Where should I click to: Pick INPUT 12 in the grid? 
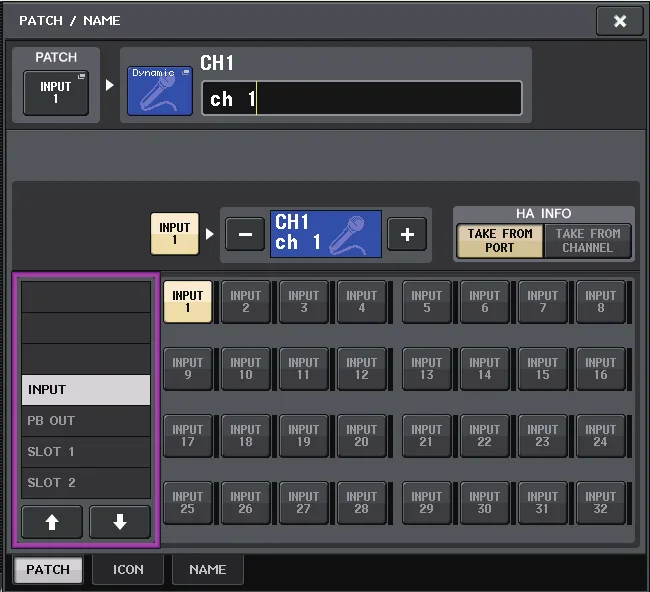click(362, 369)
